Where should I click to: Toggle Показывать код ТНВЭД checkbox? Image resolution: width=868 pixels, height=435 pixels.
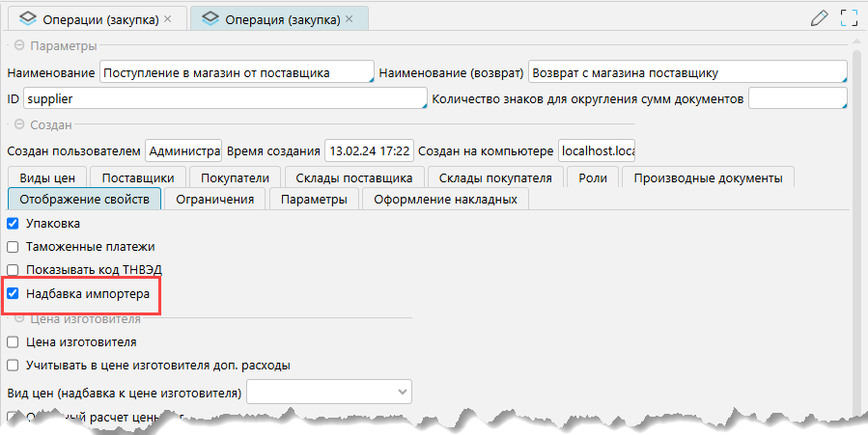13,270
